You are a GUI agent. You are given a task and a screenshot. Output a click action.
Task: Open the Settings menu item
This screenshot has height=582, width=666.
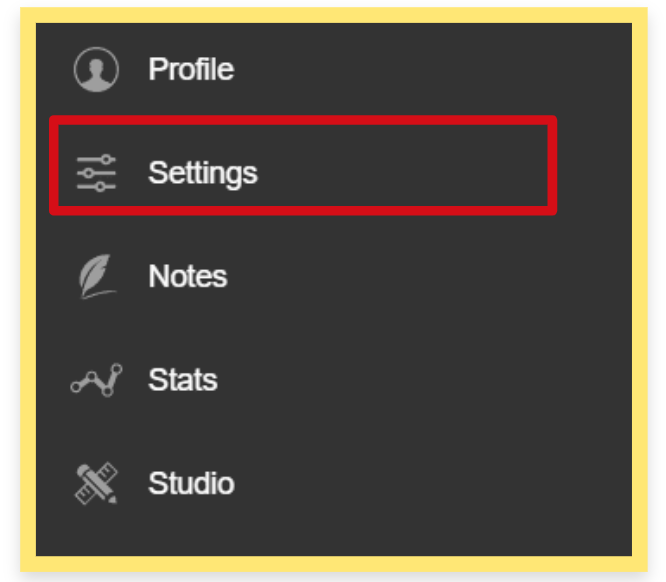click(x=202, y=173)
